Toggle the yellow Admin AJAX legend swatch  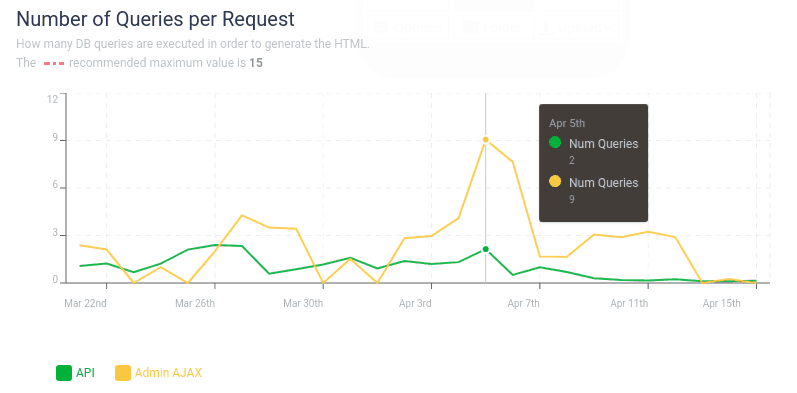point(123,373)
